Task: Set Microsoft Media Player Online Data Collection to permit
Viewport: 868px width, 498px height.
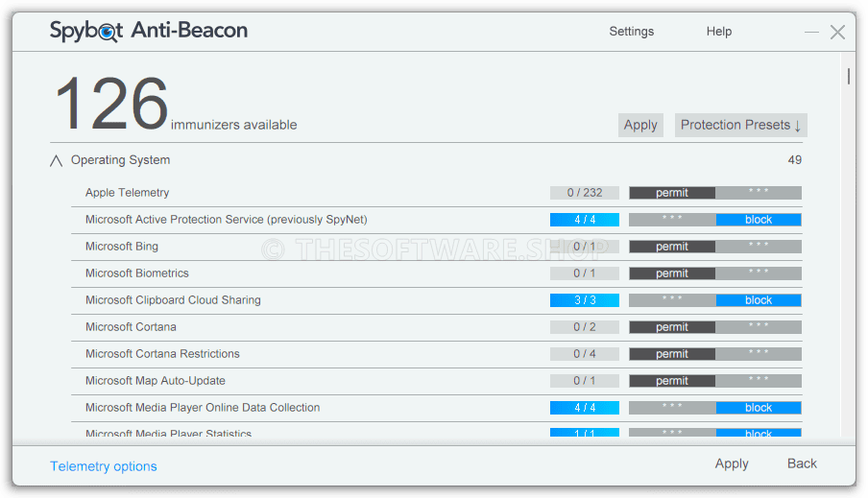Action: point(672,408)
